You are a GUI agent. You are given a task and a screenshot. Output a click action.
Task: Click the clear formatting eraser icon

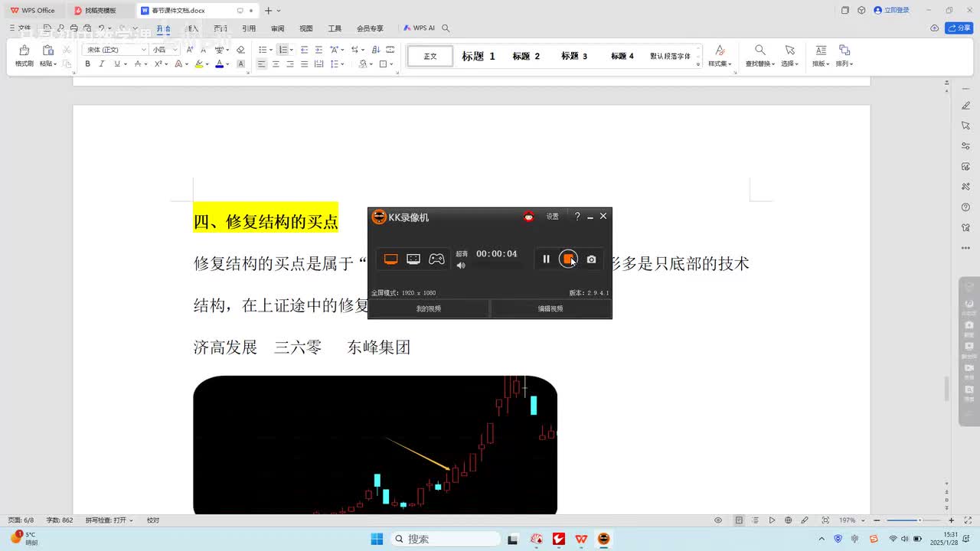240,50
